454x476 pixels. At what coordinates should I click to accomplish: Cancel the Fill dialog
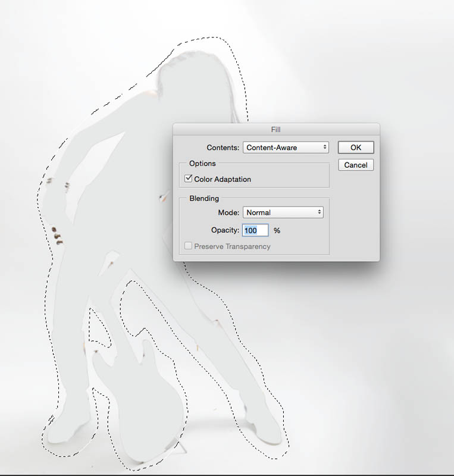click(x=356, y=165)
